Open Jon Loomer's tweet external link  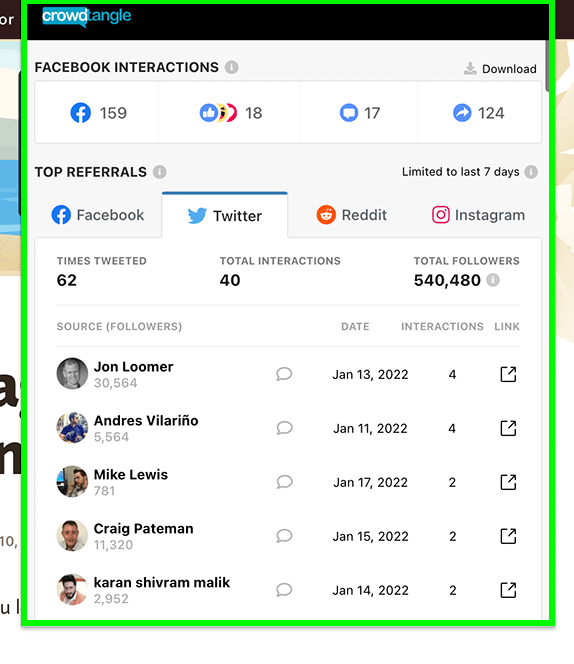click(x=508, y=374)
